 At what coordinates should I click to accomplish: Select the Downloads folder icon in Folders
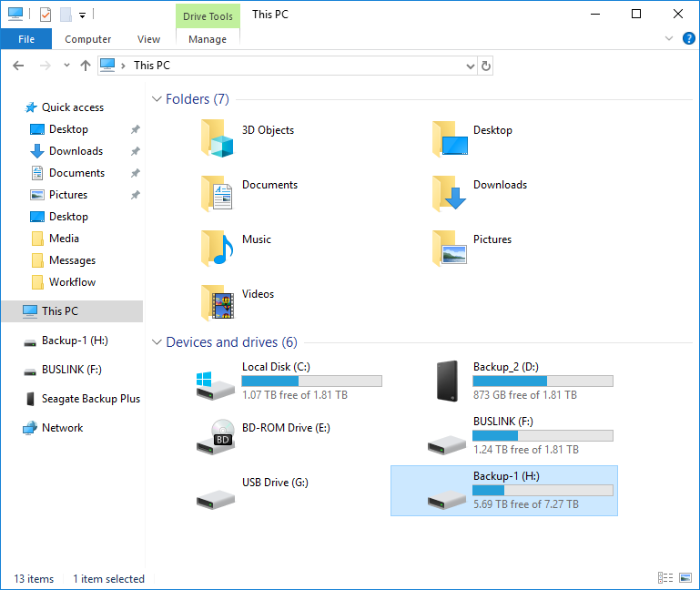449,193
